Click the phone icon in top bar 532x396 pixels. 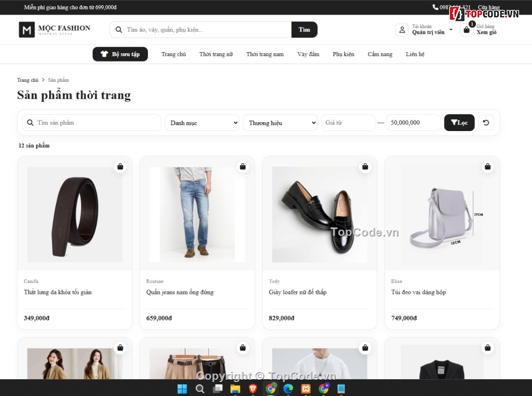click(x=435, y=7)
